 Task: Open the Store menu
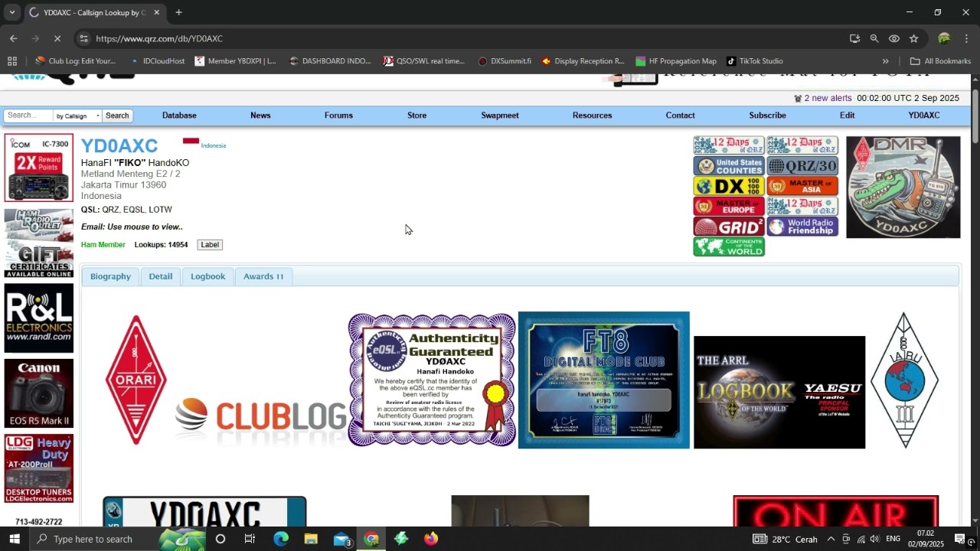click(416, 116)
